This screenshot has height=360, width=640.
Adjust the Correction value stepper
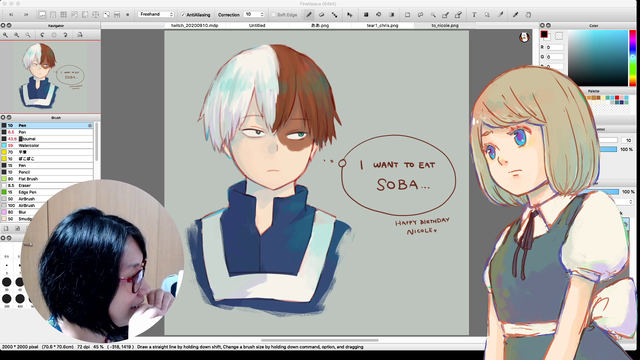[262, 15]
